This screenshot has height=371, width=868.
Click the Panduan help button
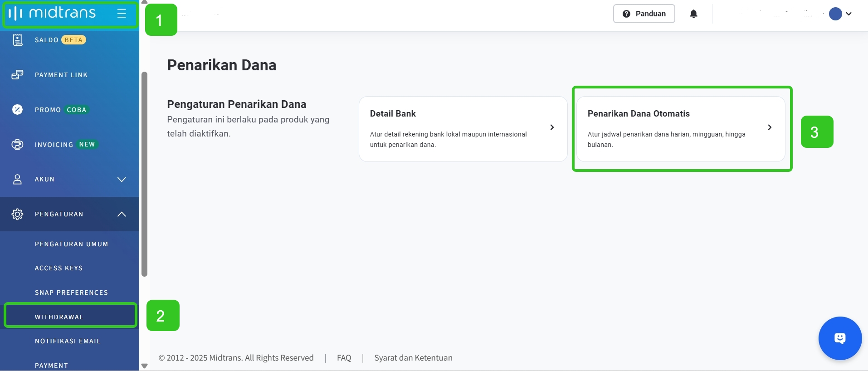point(644,14)
